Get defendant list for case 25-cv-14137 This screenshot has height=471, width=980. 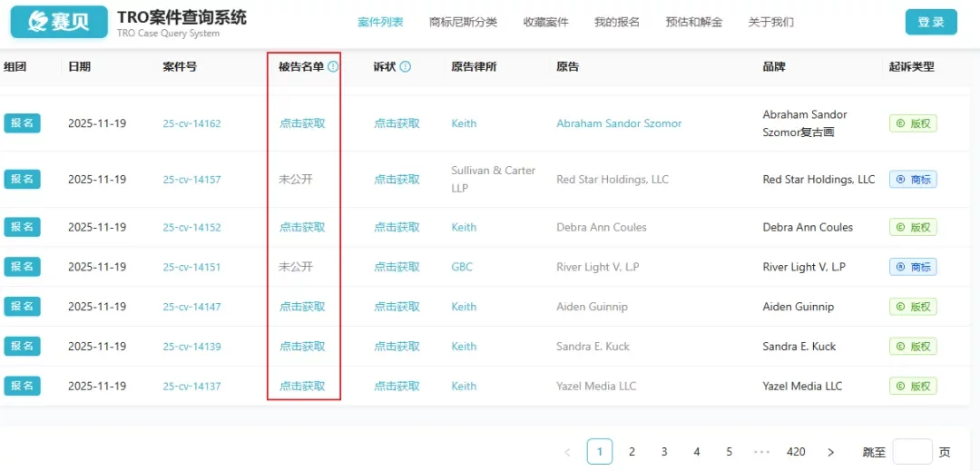tap(302, 387)
